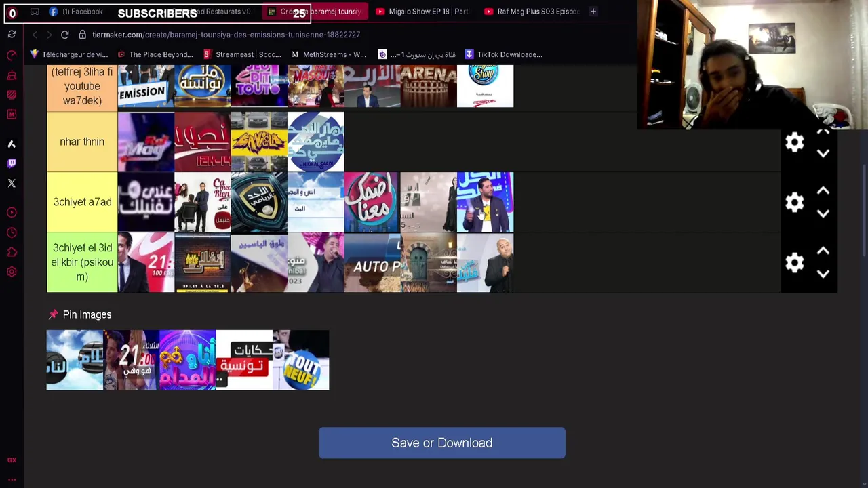Move 3chiyet el 3id el kbir row down
Viewport: 868px width, 488px height.
(823, 274)
